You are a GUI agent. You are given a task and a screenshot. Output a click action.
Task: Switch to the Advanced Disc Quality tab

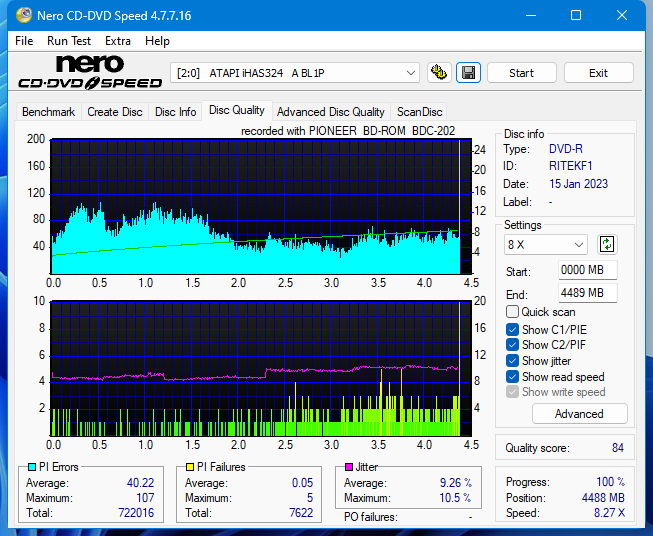click(x=331, y=112)
